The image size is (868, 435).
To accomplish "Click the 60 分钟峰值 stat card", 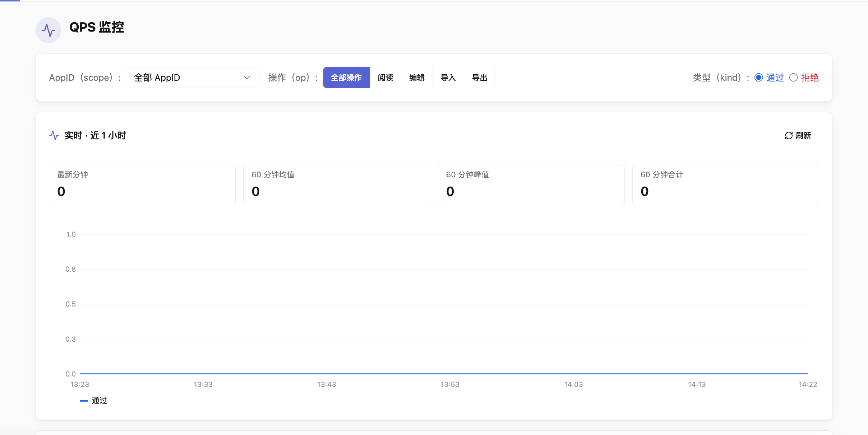I will coord(531,185).
